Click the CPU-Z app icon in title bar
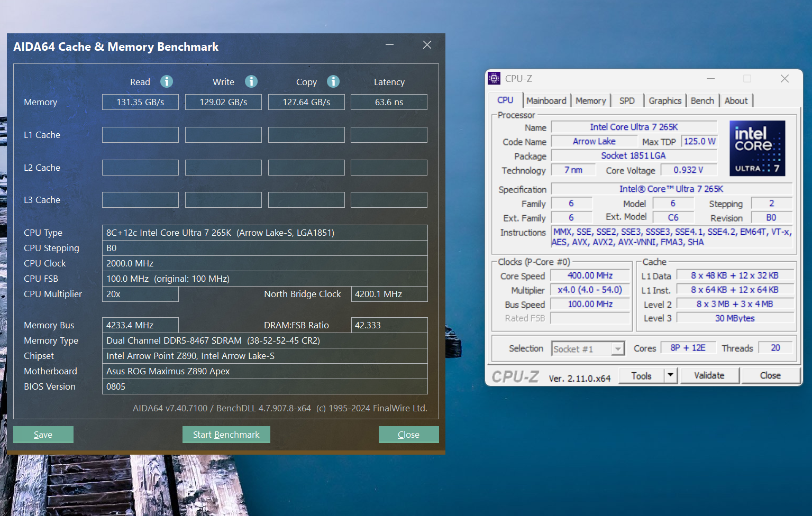 click(494, 78)
